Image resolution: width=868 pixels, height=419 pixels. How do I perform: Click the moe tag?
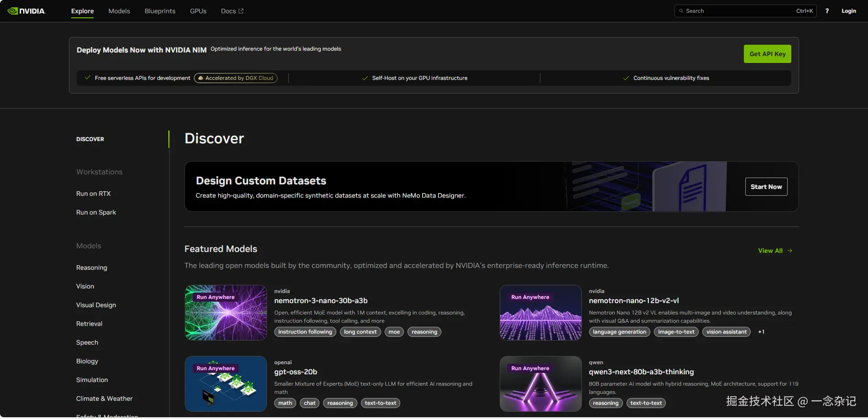tap(394, 332)
